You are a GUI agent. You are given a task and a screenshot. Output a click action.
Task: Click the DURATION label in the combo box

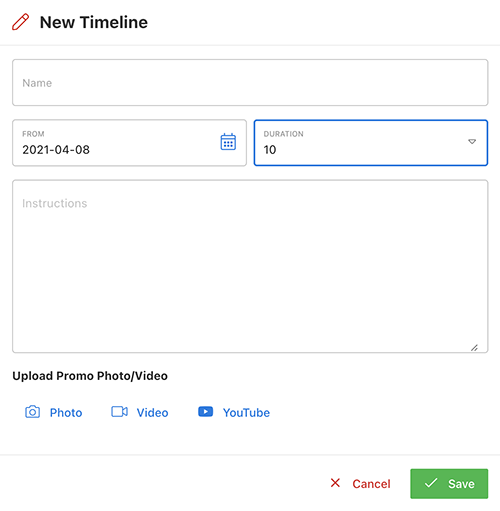click(283, 134)
